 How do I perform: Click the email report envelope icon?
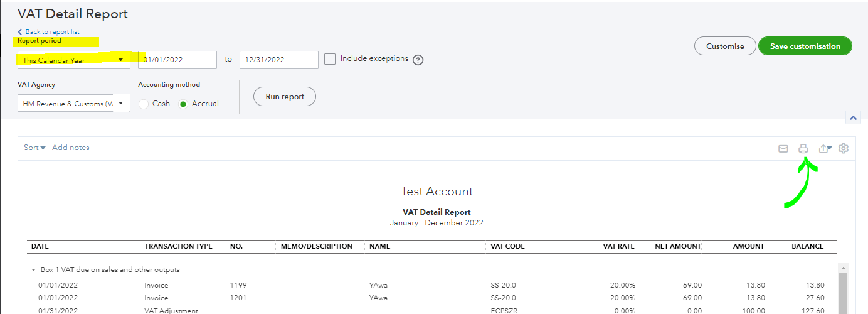click(x=783, y=149)
